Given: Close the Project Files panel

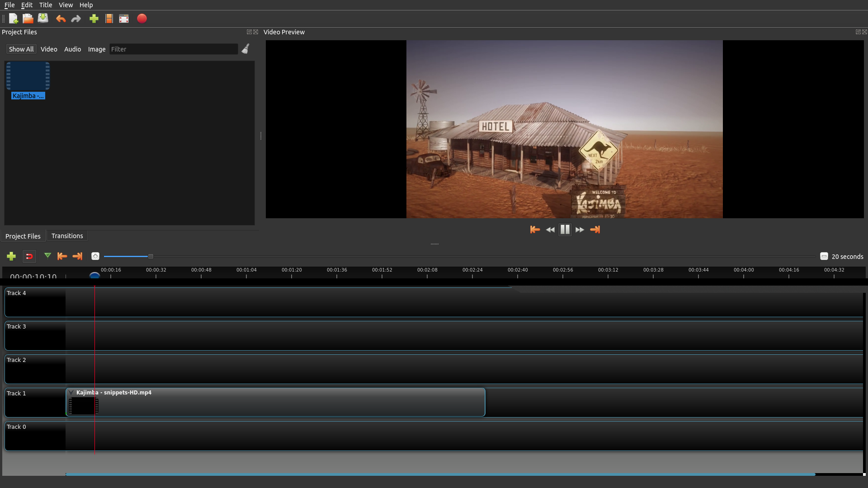Looking at the screenshot, I should point(256,32).
